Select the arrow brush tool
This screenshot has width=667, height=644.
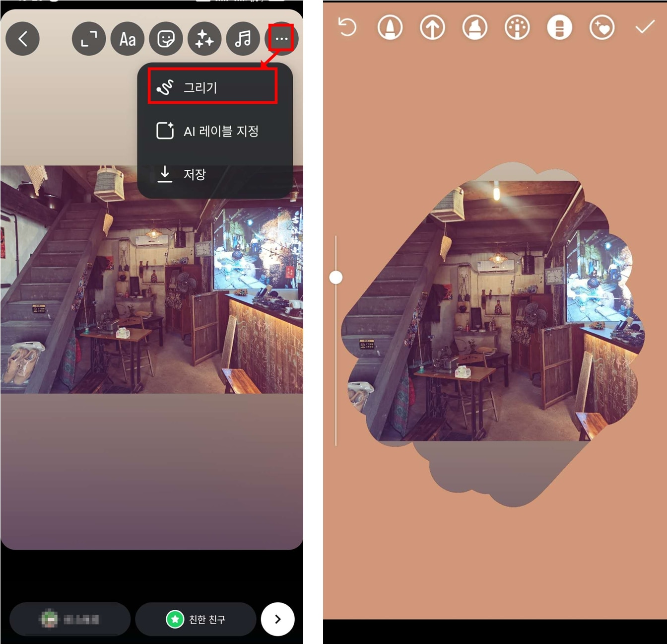pyautogui.click(x=432, y=27)
